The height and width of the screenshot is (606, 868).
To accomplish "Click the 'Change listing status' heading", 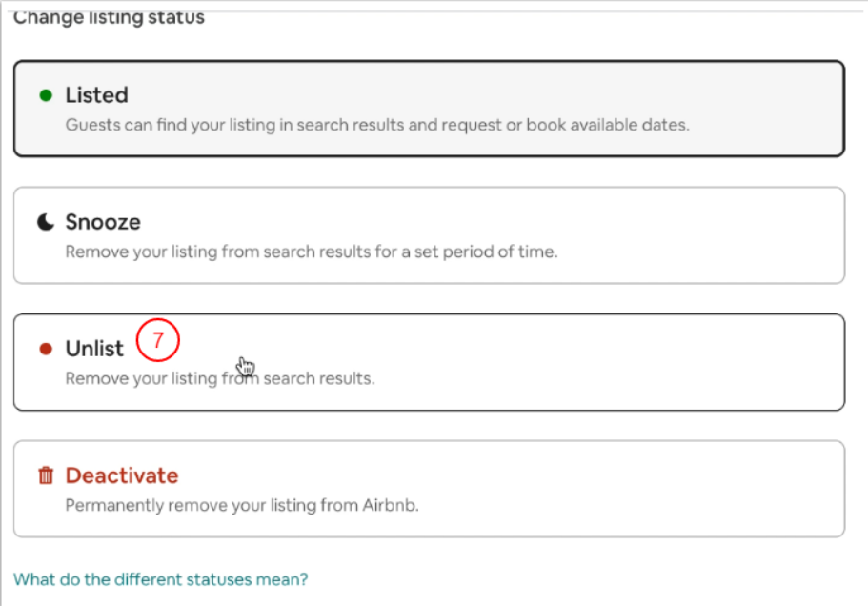I will 109,17.
